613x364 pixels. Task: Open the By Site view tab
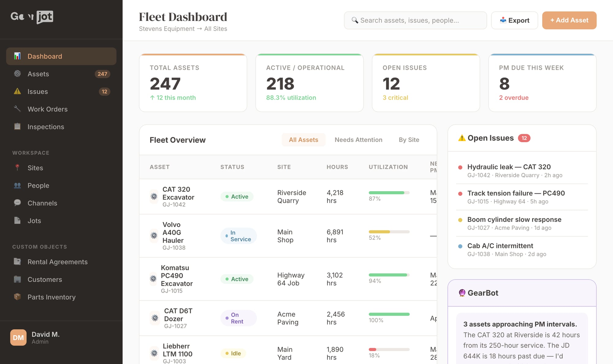click(409, 140)
